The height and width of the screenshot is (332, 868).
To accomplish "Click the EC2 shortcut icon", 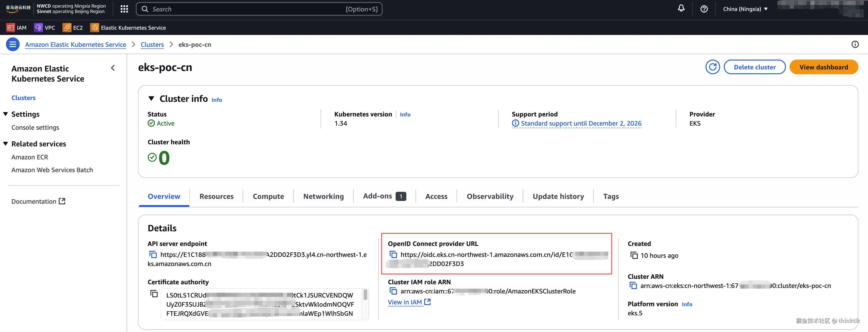I will point(67,28).
